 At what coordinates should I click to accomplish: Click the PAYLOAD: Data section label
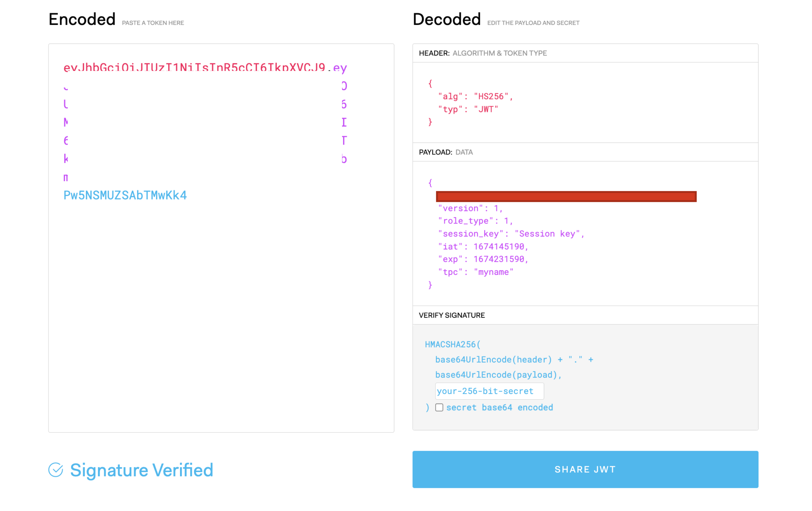(x=445, y=152)
